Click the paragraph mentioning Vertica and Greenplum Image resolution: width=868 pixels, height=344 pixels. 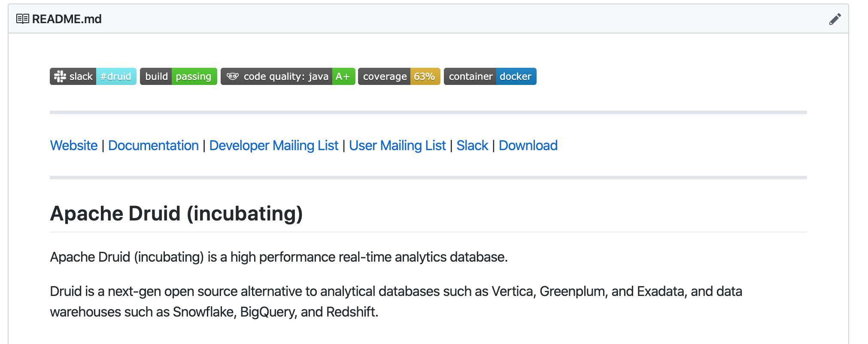(x=396, y=302)
